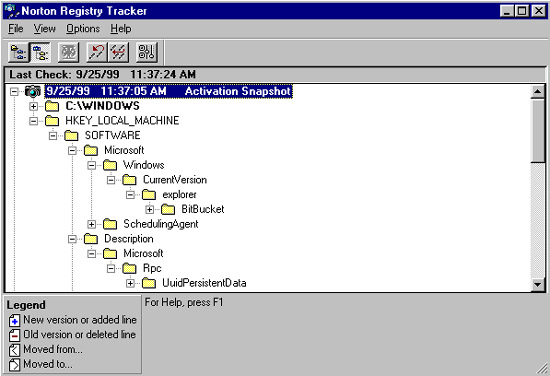The image size is (550, 376).
Task: Select the SchedulingAgent key
Action: (x=161, y=224)
